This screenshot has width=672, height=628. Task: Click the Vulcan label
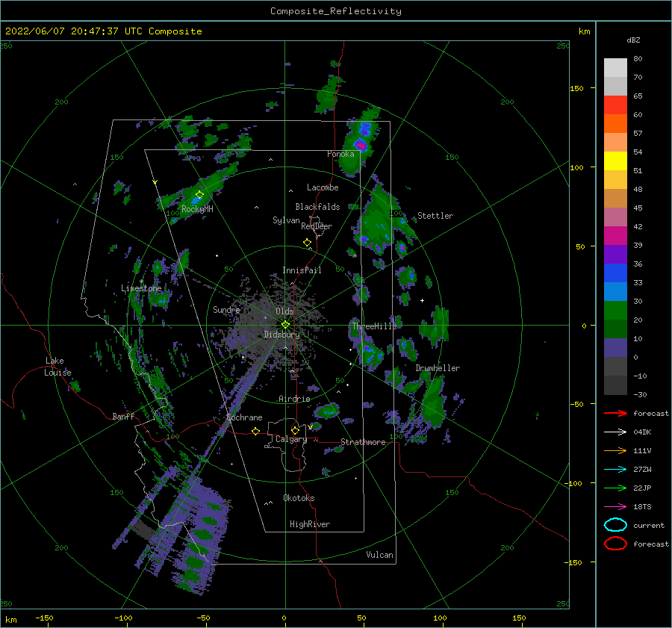(x=379, y=555)
